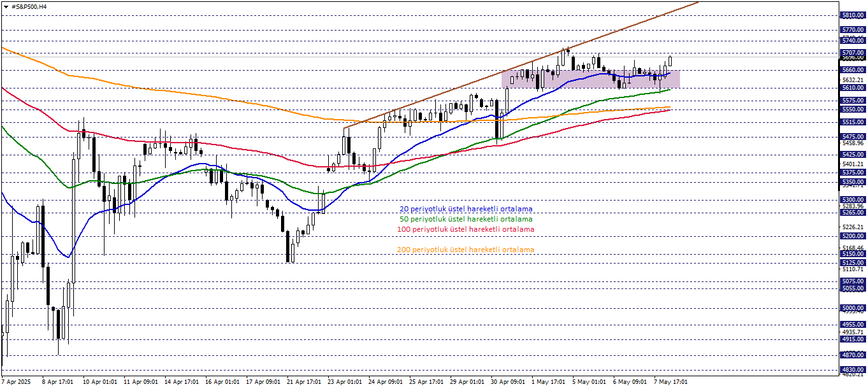Click the 4935.71 price scale value
This screenshot has height=389, width=868.
[852, 332]
